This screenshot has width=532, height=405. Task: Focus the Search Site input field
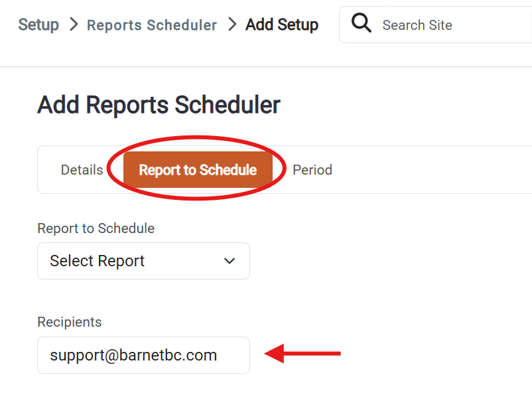pos(454,25)
